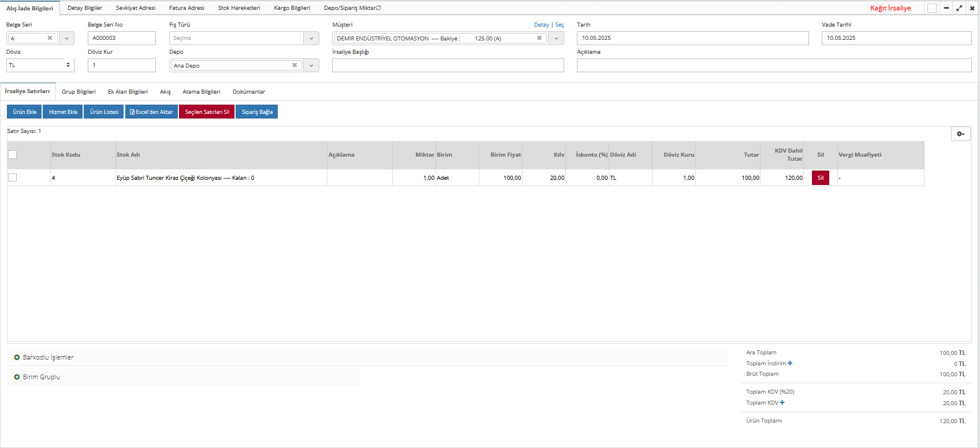Click the expand fullscreen arrows icon
The image size is (980, 448).
[959, 8]
